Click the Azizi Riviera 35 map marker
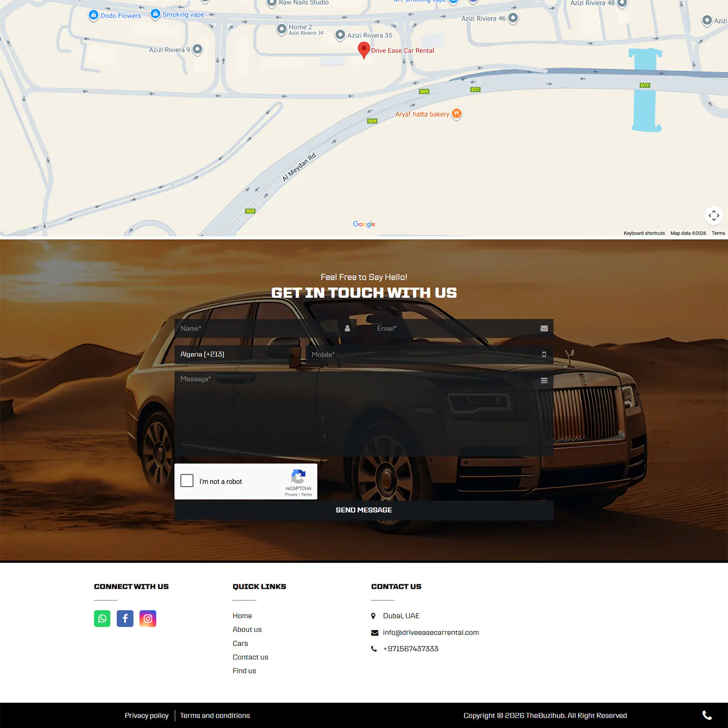 pos(340,35)
